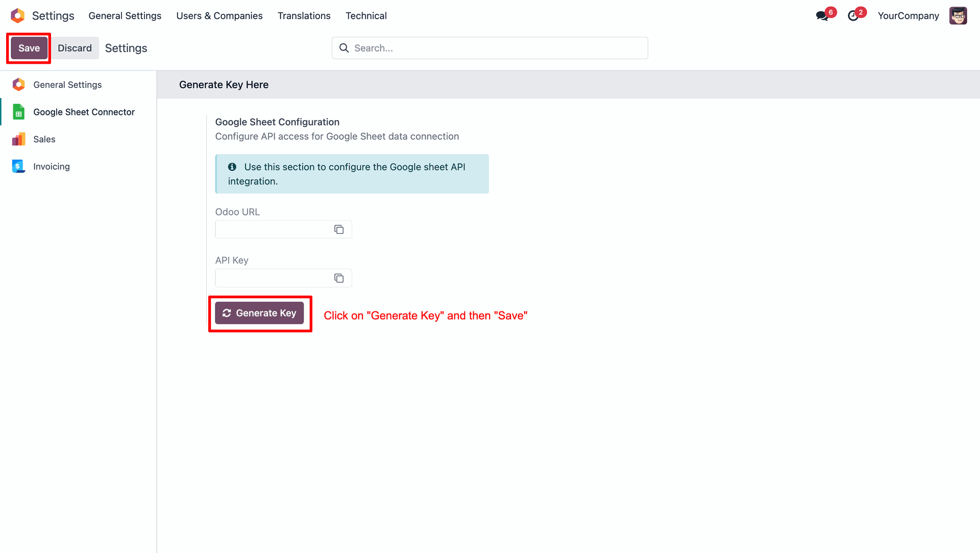This screenshot has height=553, width=980.
Task: Open the Users & Companies menu
Action: tap(219, 16)
